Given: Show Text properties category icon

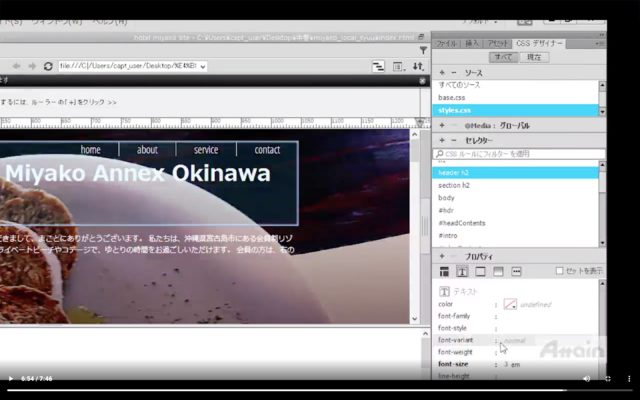Looking at the screenshot, I should (462, 271).
